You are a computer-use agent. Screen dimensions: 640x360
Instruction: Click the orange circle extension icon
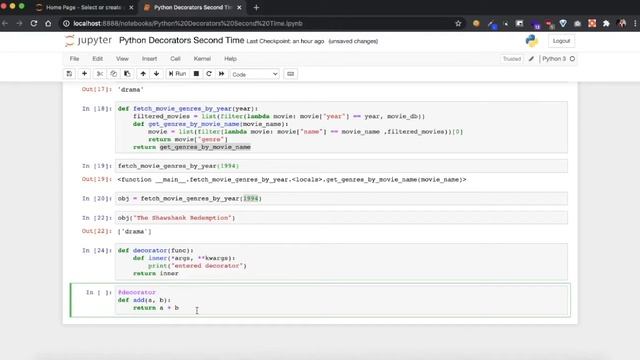click(476, 24)
